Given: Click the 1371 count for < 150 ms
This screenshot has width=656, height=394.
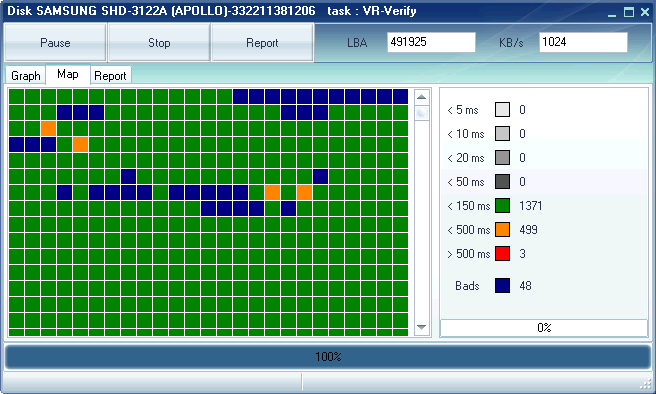Looking at the screenshot, I should 530,206.
